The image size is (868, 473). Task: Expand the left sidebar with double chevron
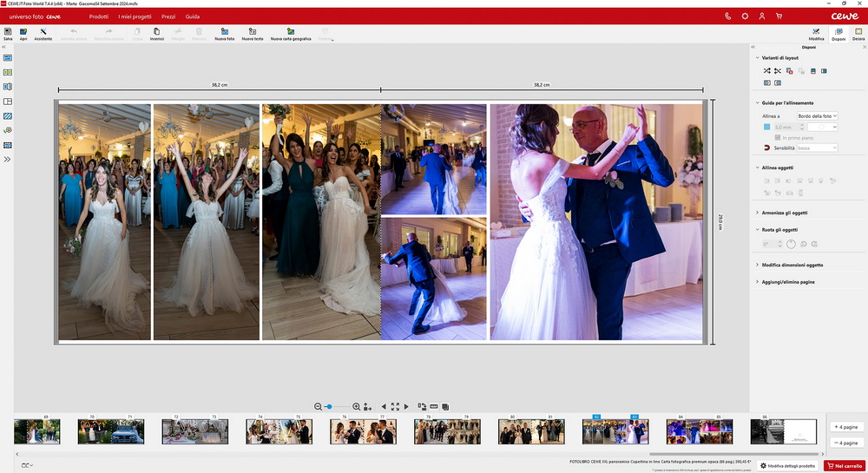(7, 160)
